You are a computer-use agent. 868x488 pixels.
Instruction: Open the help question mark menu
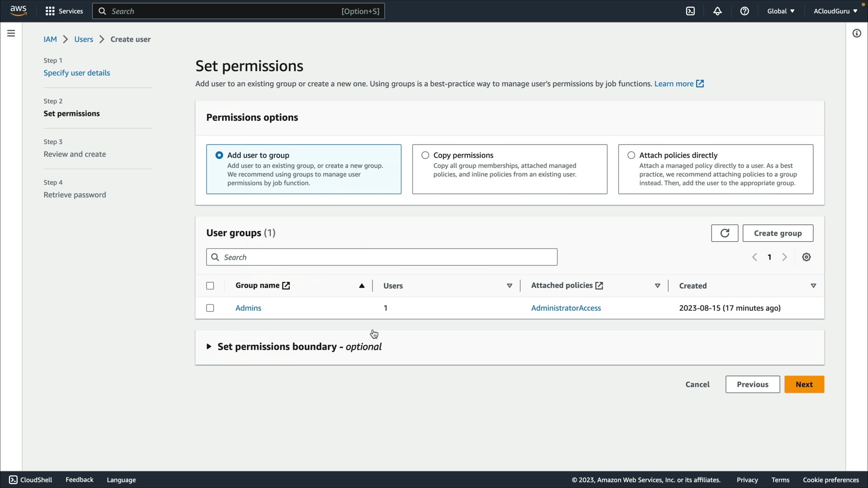point(745,11)
